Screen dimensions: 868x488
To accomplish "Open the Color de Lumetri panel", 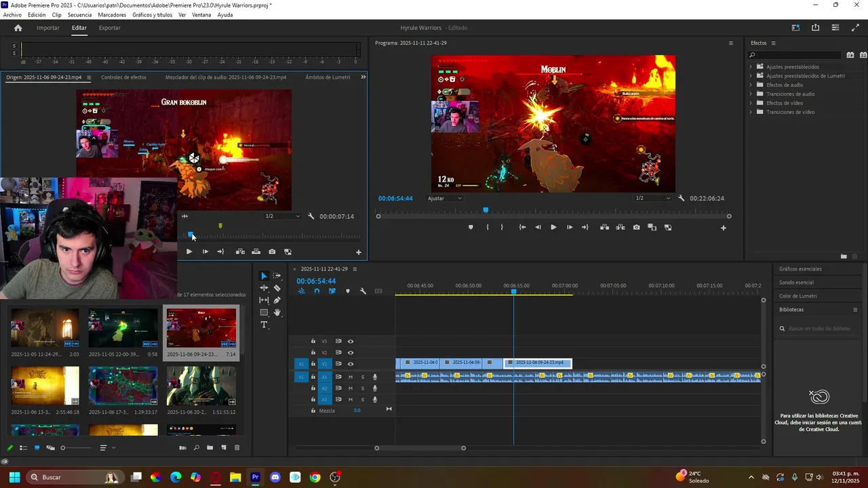I will coord(798,296).
